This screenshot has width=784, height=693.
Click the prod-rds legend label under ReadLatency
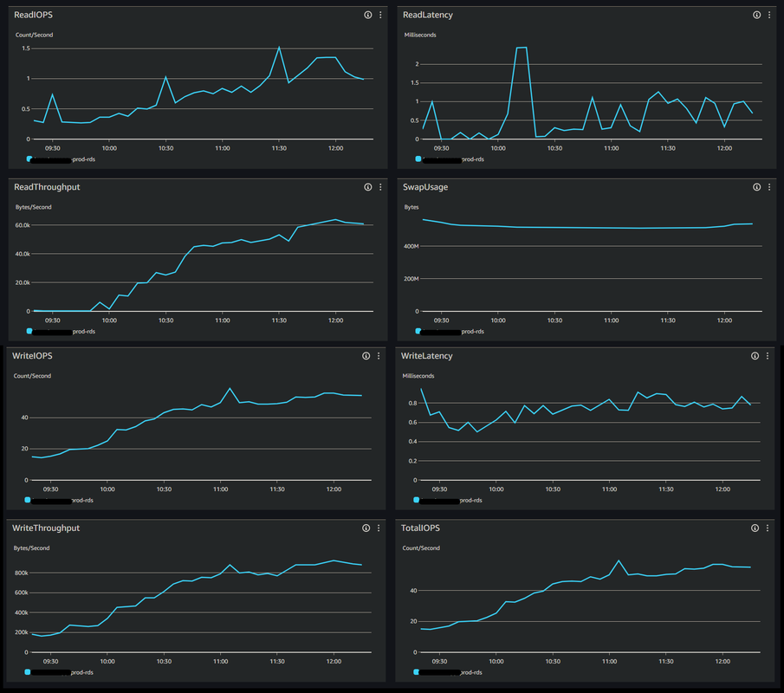[x=472, y=159]
